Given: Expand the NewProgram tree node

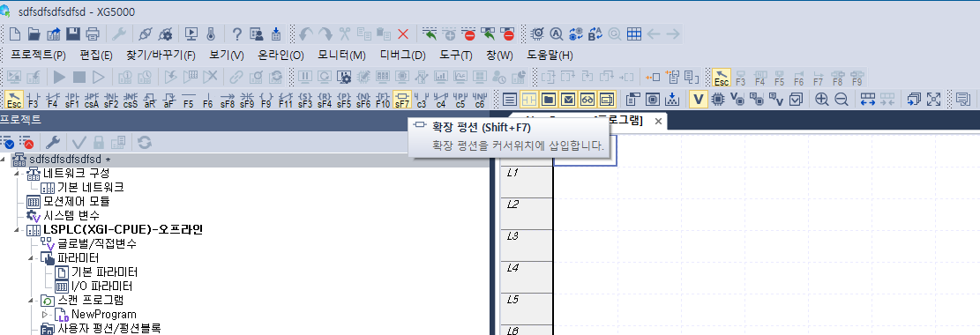Looking at the screenshot, I should (45, 314).
